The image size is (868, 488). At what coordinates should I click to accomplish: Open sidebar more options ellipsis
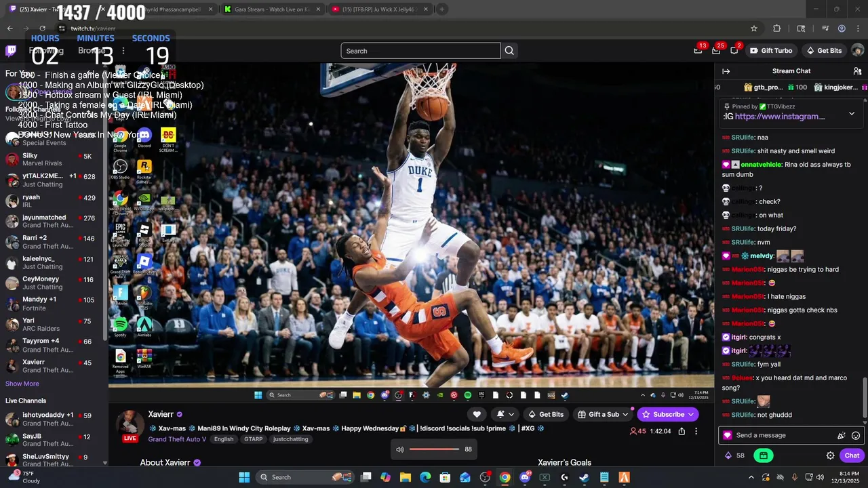(x=123, y=51)
